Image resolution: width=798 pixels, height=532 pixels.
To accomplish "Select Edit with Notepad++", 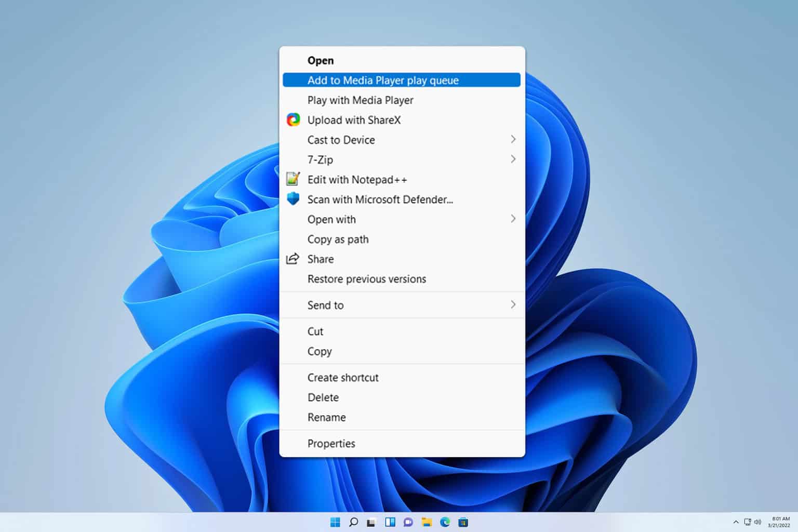I will (x=402, y=179).
